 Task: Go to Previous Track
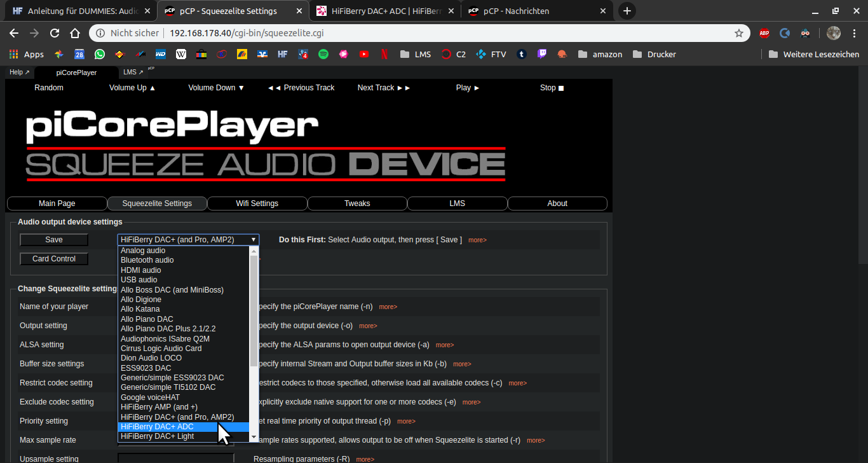click(x=301, y=88)
